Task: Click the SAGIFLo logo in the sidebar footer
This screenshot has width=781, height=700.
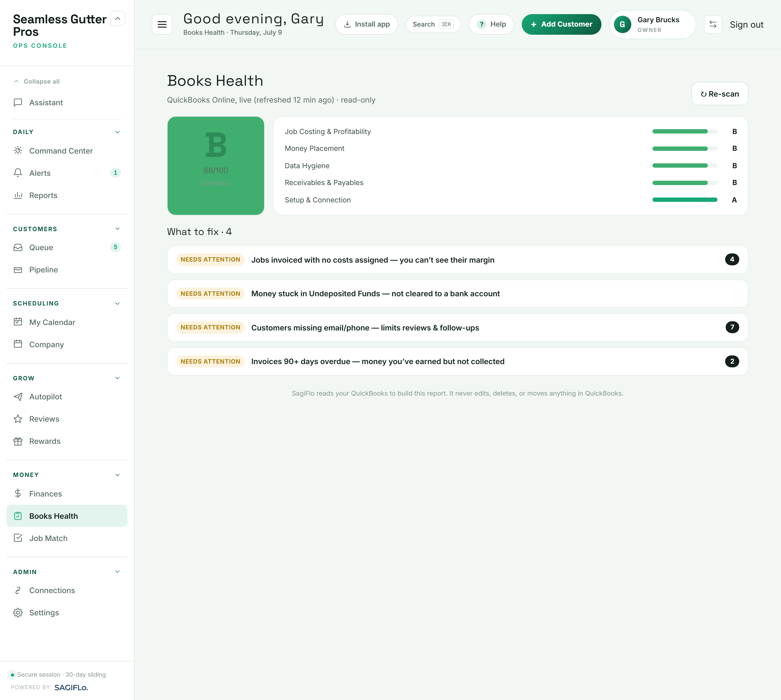Action: (x=71, y=688)
